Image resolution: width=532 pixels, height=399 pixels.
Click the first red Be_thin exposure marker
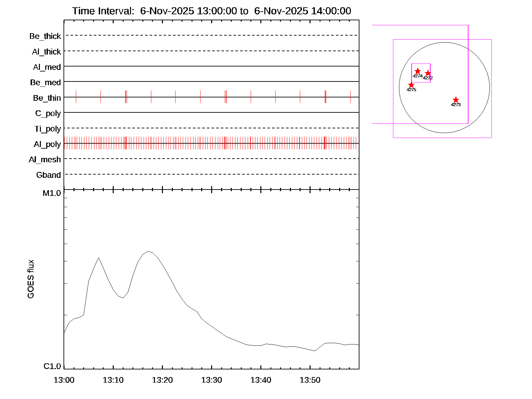click(76, 97)
